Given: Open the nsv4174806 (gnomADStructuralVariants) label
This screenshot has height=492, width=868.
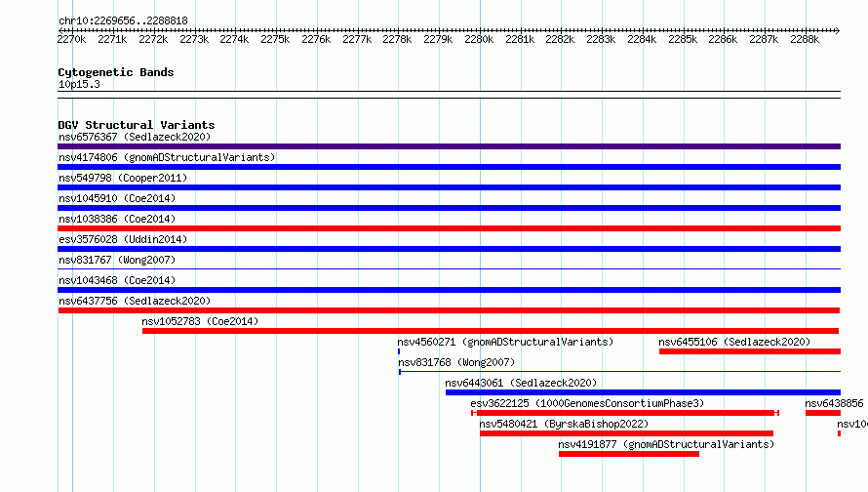Looking at the screenshot, I should [x=167, y=157].
